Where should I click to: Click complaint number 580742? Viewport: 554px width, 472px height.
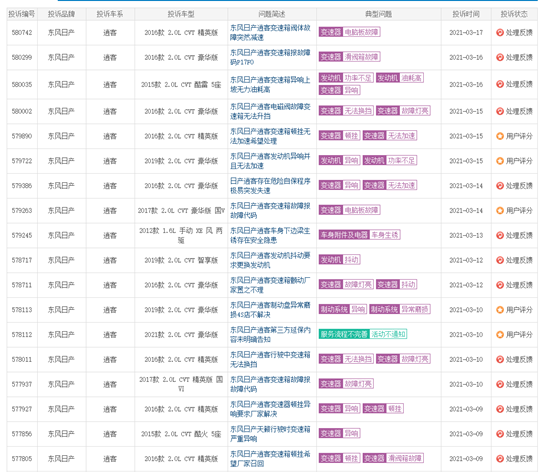(22, 33)
